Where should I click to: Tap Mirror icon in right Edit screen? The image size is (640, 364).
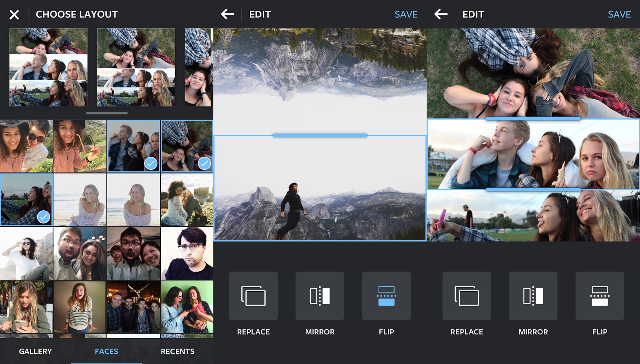[x=533, y=296]
